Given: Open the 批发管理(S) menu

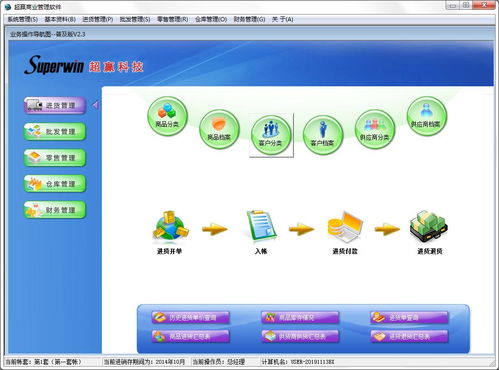Looking at the screenshot, I should [135, 19].
